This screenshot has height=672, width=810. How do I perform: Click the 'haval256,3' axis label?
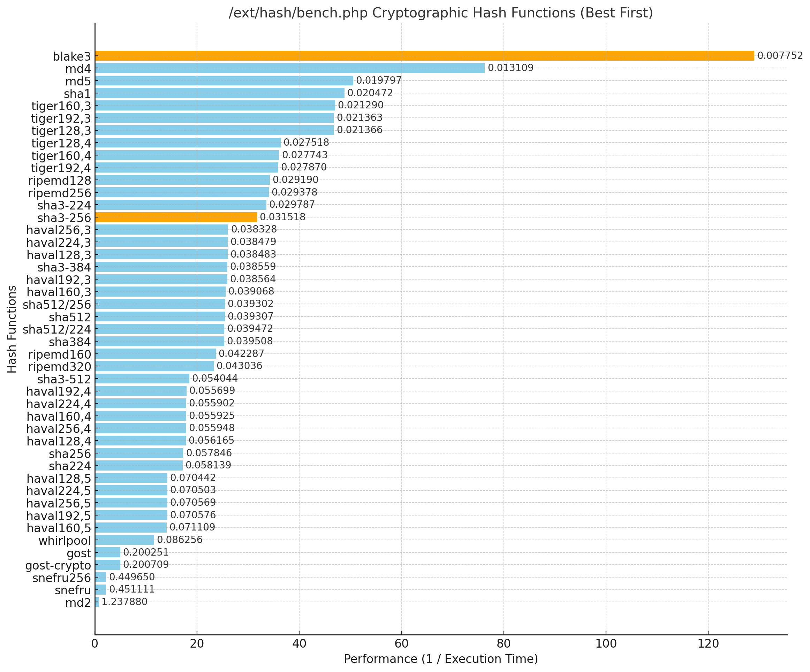[x=59, y=230]
